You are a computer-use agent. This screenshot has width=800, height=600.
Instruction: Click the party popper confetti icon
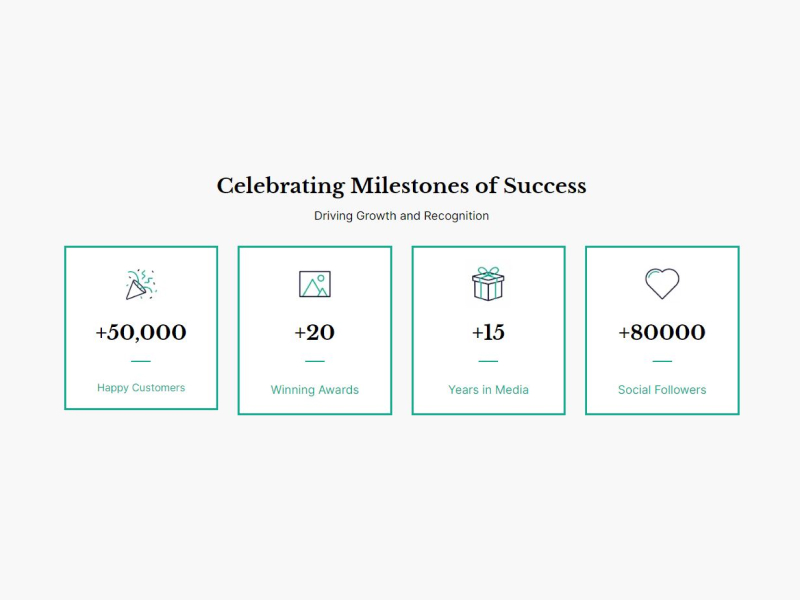(x=141, y=284)
